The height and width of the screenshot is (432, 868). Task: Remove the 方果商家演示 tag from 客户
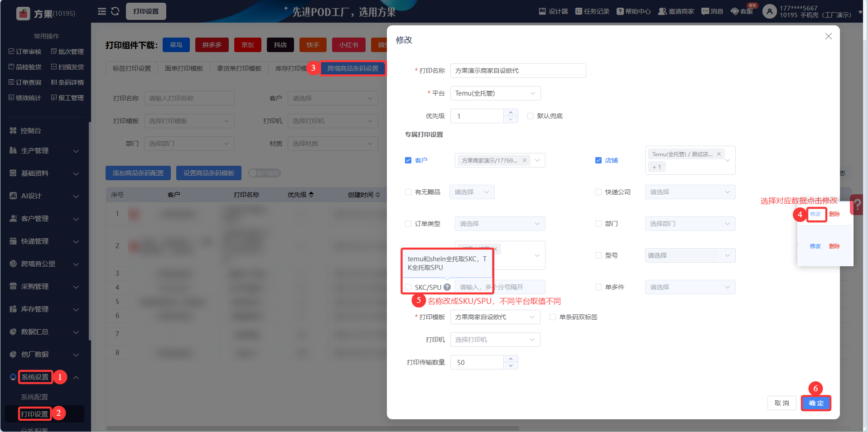click(x=525, y=160)
